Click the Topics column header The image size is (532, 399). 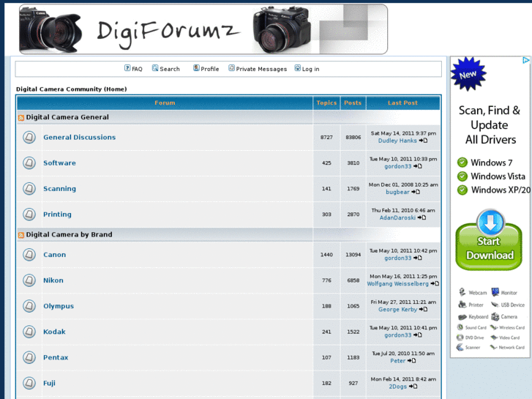click(x=326, y=102)
